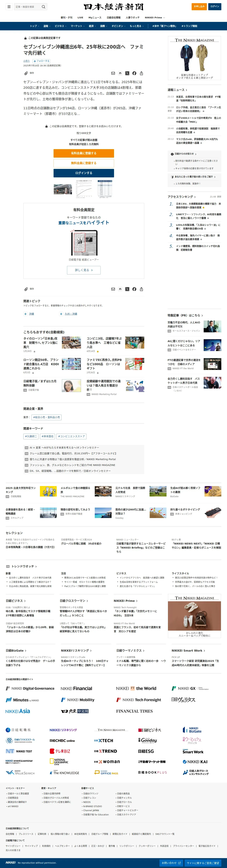Open the National Geographic logo link
This screenshot has width=227, height=868.
59,762
